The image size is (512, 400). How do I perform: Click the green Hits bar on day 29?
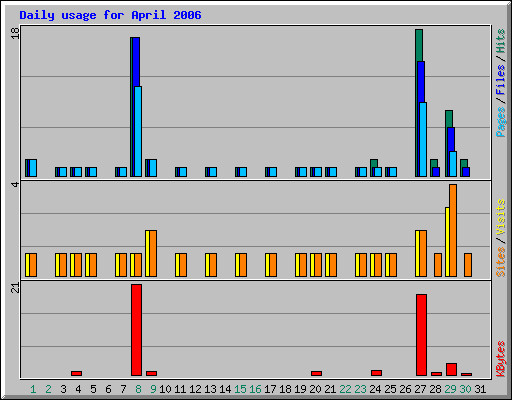[449, 119]
